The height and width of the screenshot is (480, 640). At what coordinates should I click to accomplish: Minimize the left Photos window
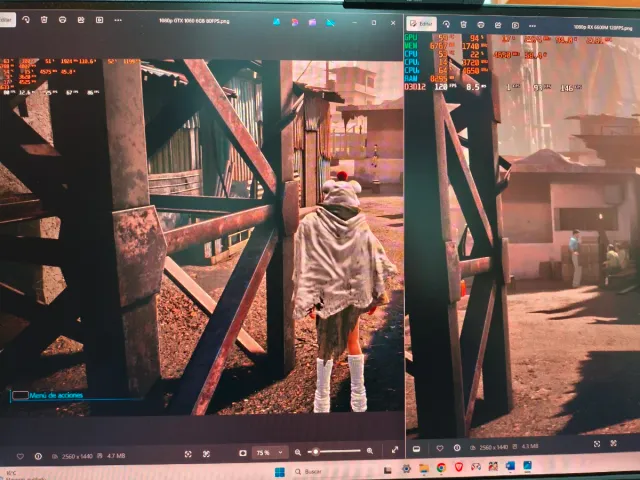click(x=354, y=23)
